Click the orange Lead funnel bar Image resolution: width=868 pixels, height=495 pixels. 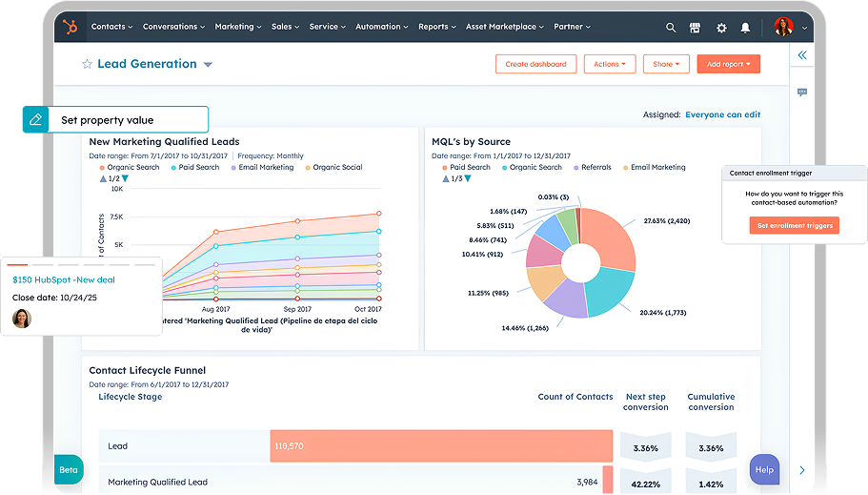(440, 446)
